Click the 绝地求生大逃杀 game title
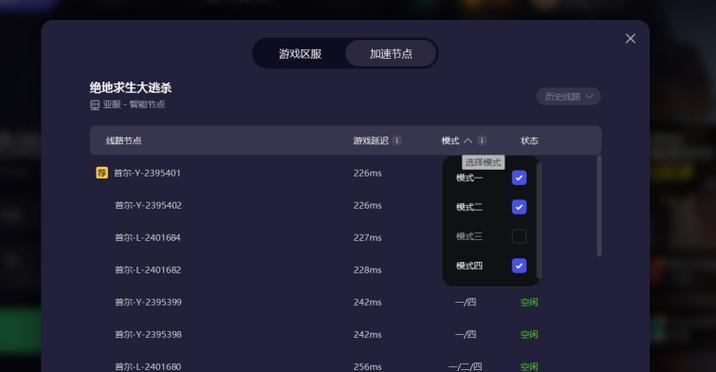This screenshot has width=716, height=372. tap(131, 87)
